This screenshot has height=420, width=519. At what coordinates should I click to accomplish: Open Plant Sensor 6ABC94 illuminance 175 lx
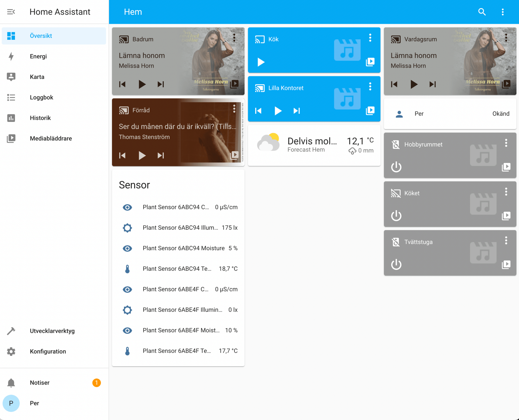point(178,228)
